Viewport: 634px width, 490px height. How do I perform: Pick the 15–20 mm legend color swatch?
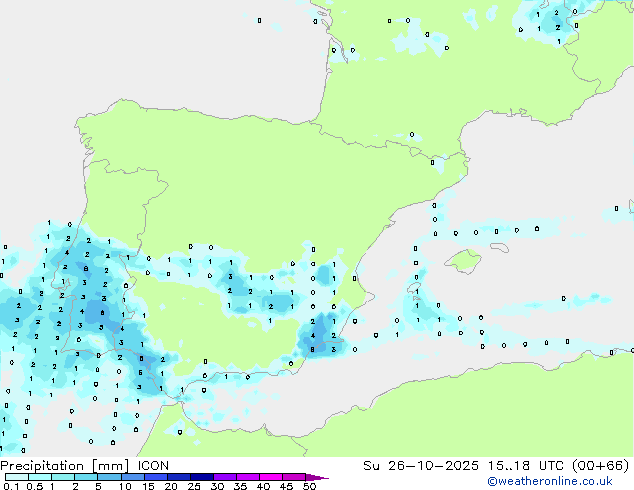156,477
